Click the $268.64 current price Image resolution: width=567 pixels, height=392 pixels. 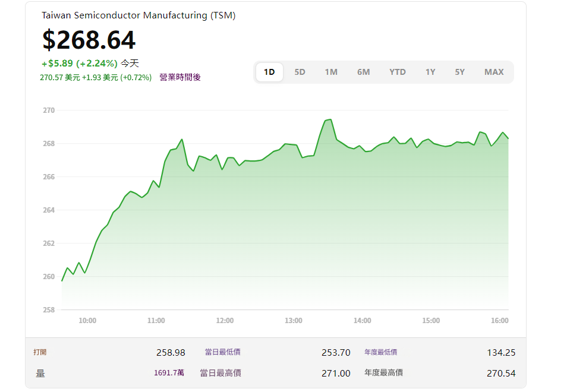tap(89, 40)
